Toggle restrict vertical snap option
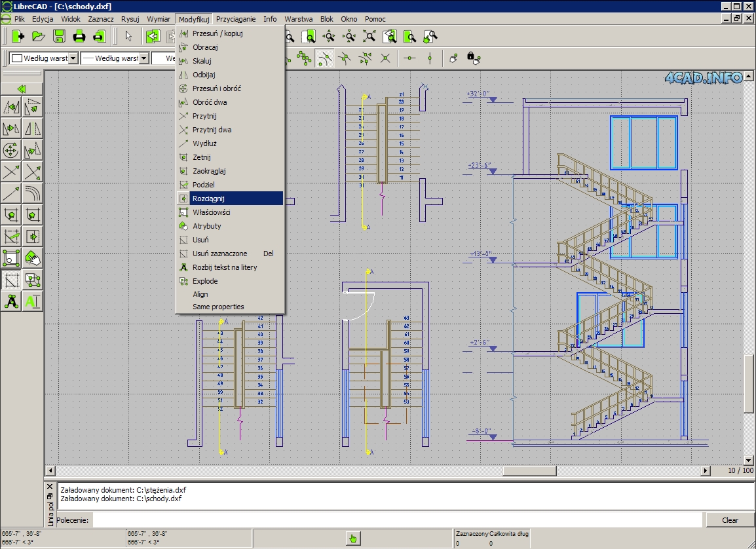The image size is (756, 549). click(x=430, y=58)
